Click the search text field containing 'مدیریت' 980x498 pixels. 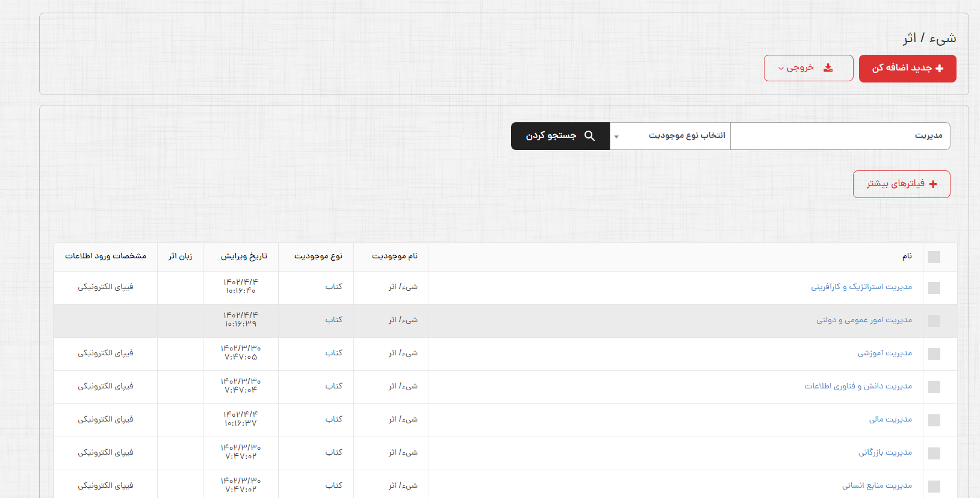pyautogui.click(x=840, y=136)
